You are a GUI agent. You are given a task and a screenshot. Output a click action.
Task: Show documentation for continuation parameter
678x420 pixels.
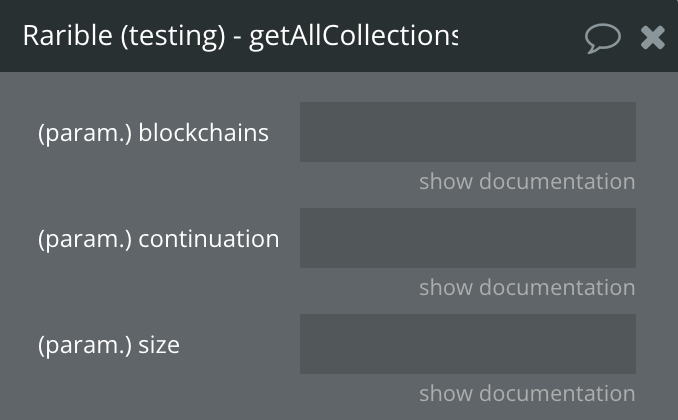[x=527, y=287]
